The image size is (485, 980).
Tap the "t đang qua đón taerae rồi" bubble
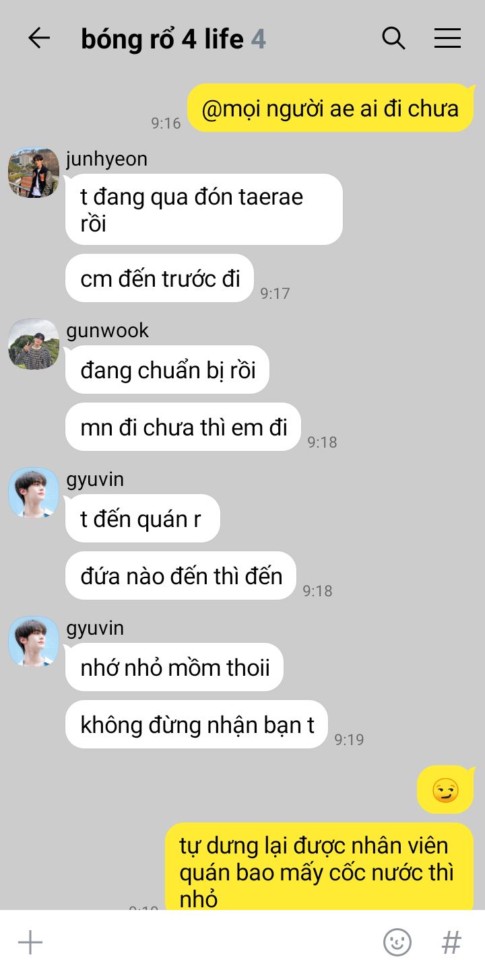point(203,209)
